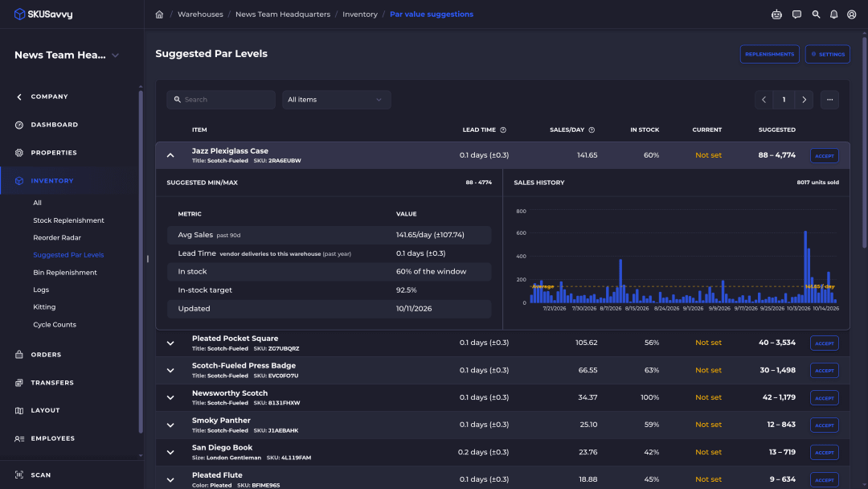Select All under Inventory
Image resolution: width=868 pixels, height=489 pixels.
point(37,203)
